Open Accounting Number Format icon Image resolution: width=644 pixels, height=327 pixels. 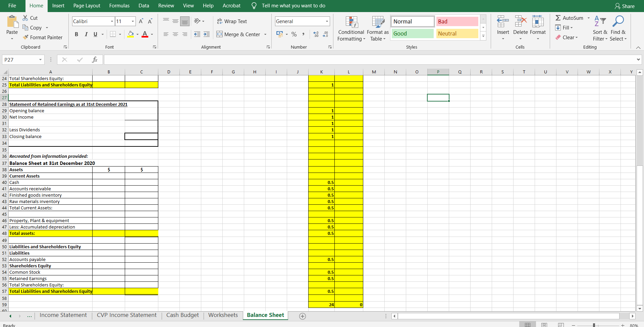[x=279, y=34]
